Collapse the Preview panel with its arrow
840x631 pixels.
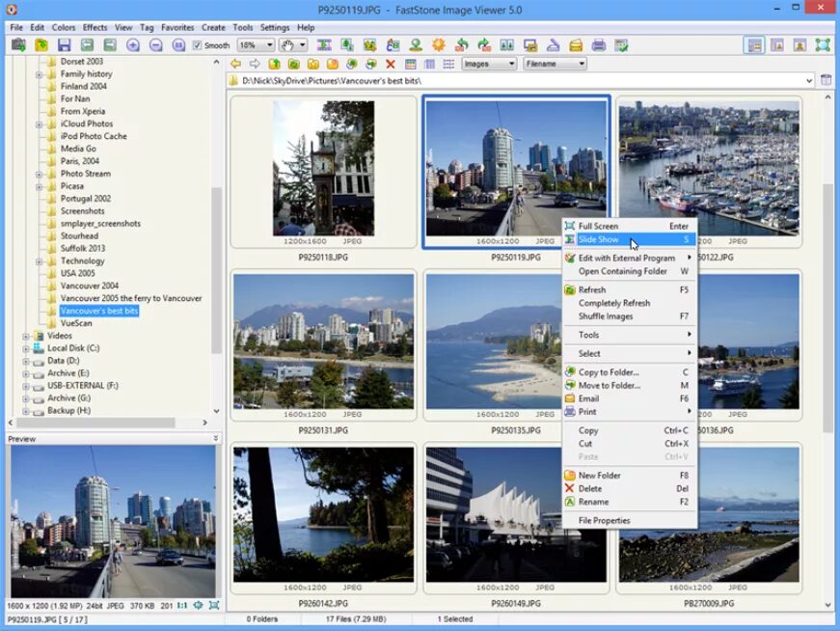coord(215,439)
